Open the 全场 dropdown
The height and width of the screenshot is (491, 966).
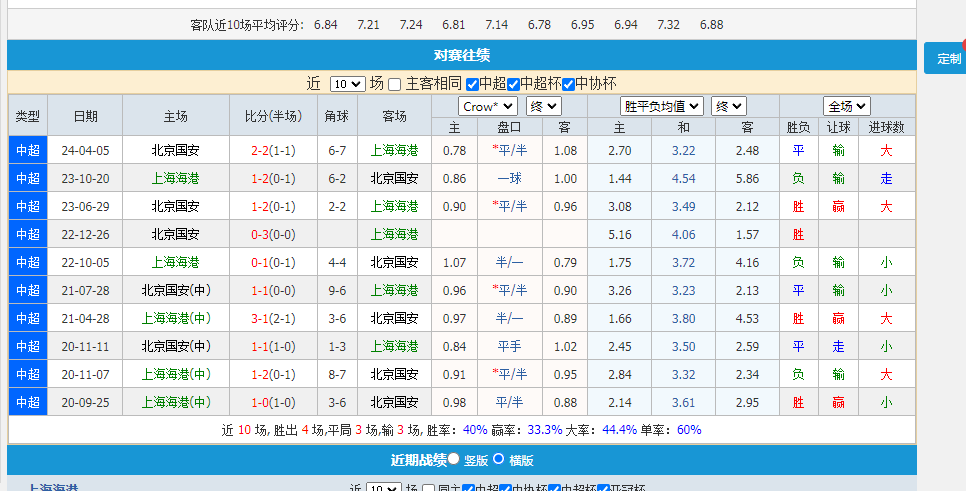(846, 106)
